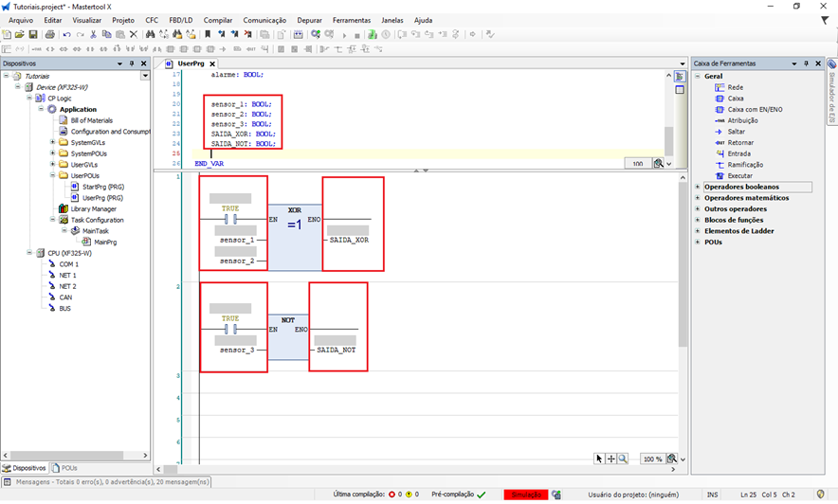Open UserPrg (PRG) in the device tree

point(102,197)
